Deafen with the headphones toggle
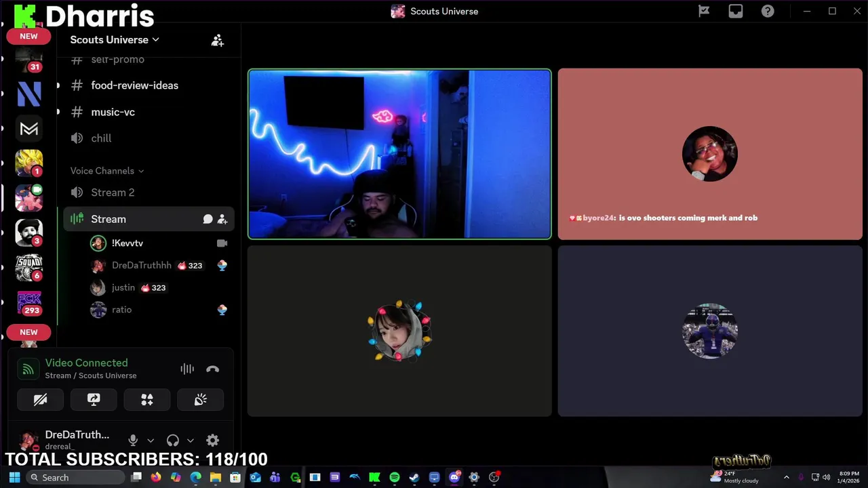This screenshot has height=488, width=868. click(x=172, y=441)
